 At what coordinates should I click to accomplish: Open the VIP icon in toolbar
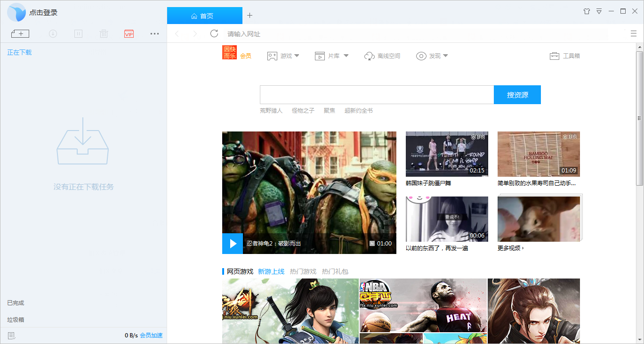click(129, 33)
